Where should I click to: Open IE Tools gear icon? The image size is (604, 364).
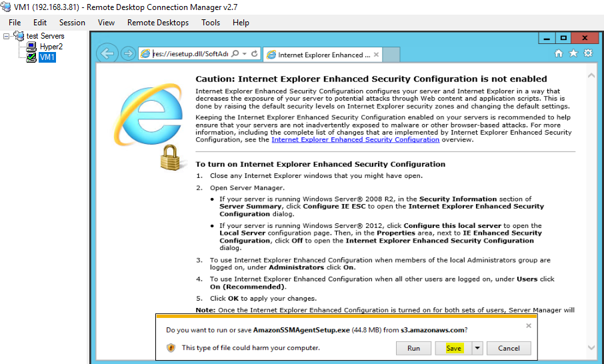pos(588,53)
